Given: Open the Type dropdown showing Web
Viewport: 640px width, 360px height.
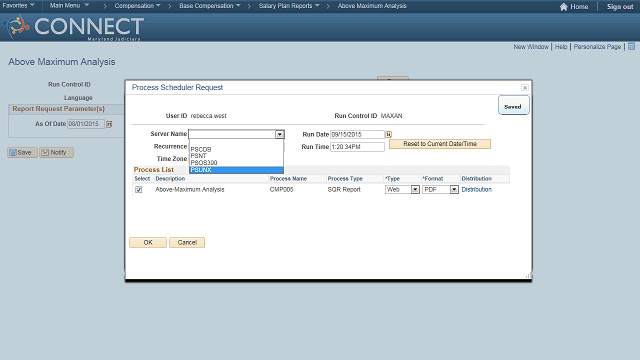Looking at the screenshot, I should coord(402,190).
